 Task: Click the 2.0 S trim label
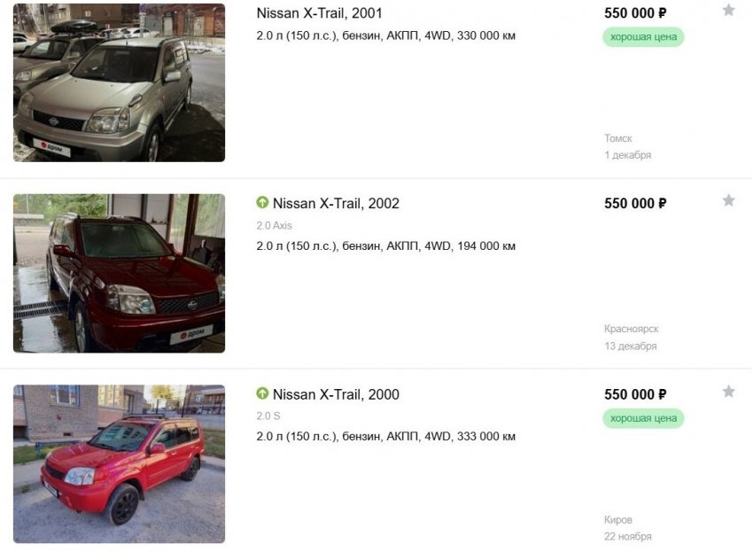coord(268,416)
